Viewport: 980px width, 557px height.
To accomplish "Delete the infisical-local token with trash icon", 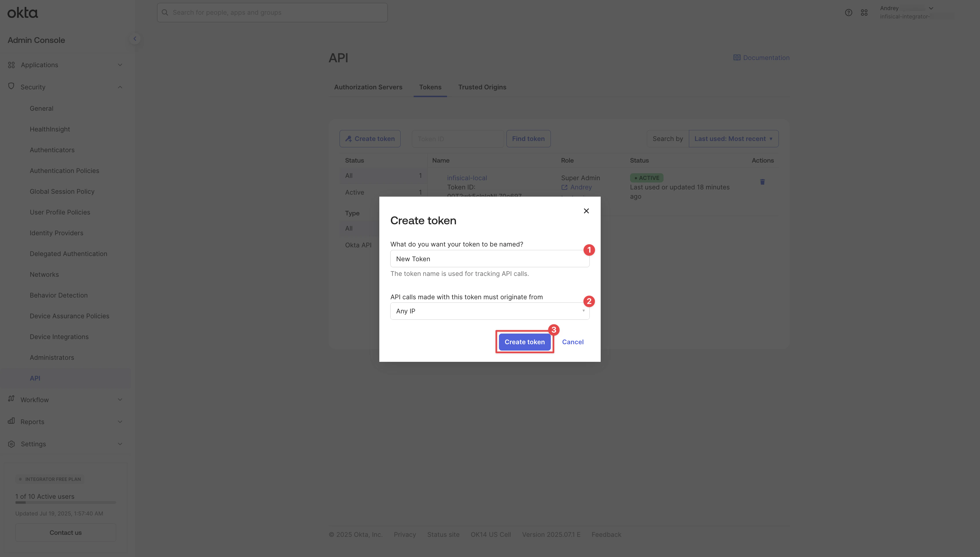I will (x=762, y=182).
